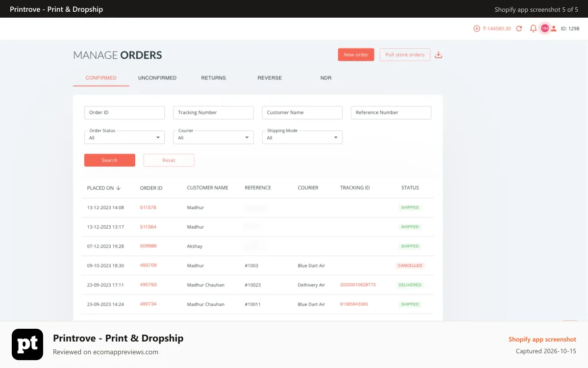Open the user profile person icon
Viewport: 588px width, 368px height.
554,28
